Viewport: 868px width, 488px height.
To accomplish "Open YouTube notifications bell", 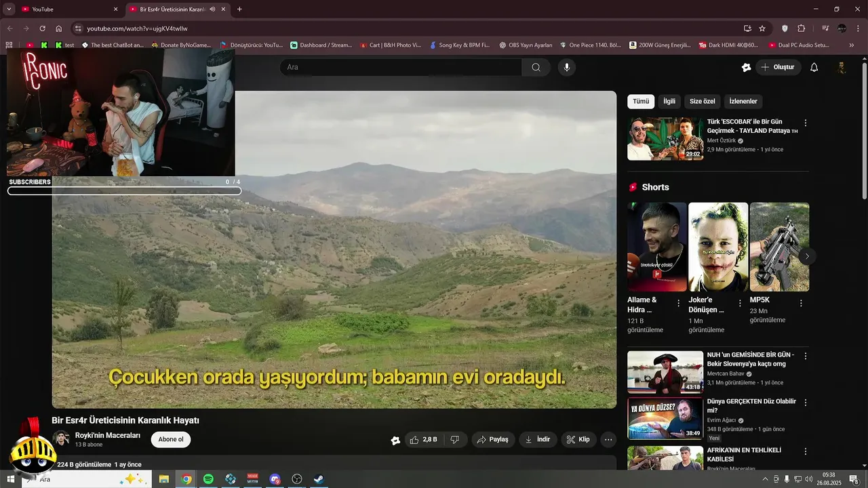I will pos(814,67).
